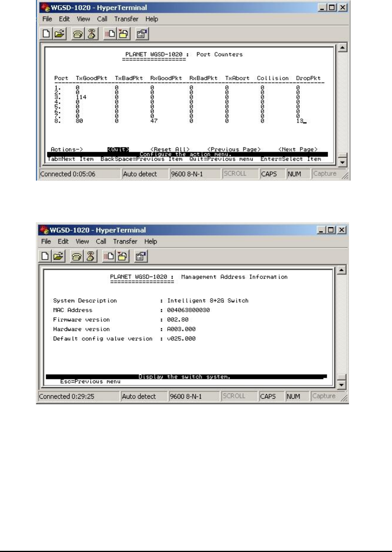Click scroll-down arrow in Management Address window
Screen dimensions: 392x552
tap(341, 385)
